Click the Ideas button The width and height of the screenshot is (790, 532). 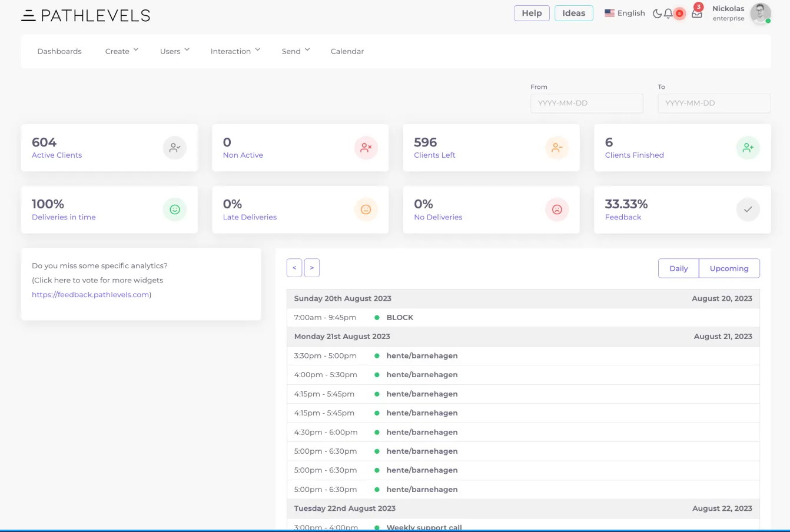coord(574,13)
